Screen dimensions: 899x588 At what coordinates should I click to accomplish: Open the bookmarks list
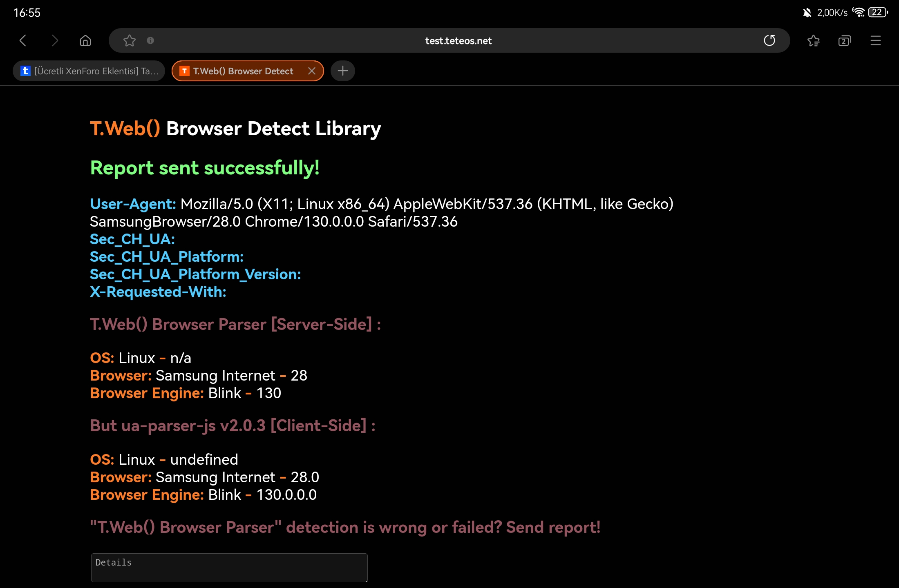813,40
